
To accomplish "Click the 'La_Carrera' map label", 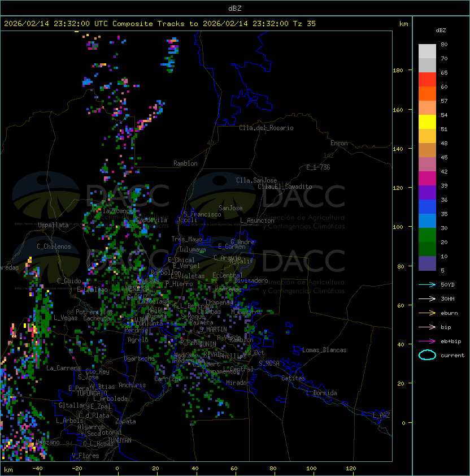I will pos(63,368).
